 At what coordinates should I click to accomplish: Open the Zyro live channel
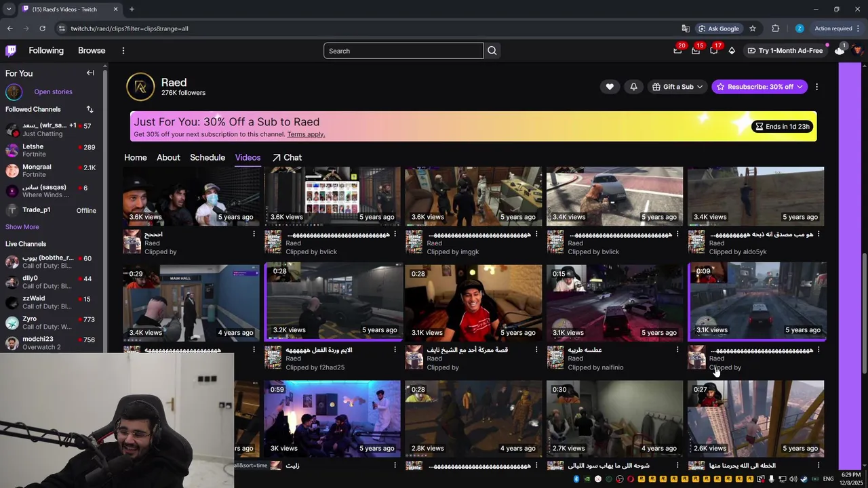tap(52, 323)
